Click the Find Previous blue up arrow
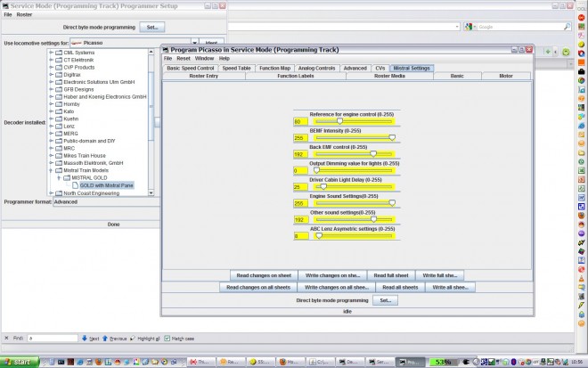 click(x=105, y=338)
